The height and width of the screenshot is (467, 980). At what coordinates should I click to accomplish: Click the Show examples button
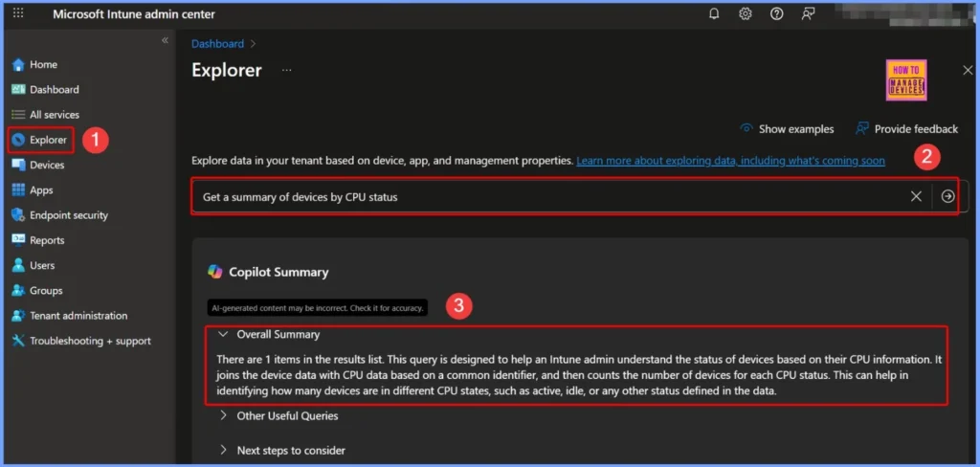pyautogui.click(x=787, y=129)
